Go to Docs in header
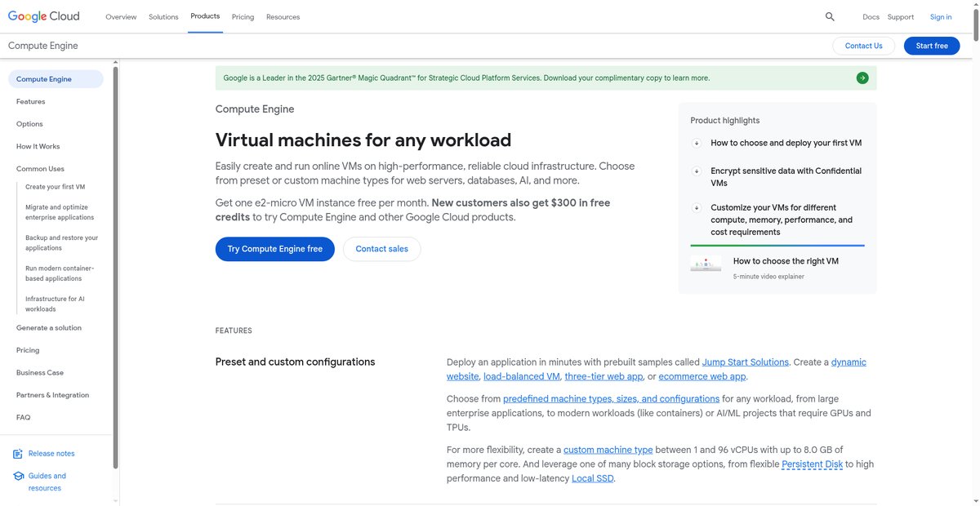Viewport: 980px width, 506px height. coord(871,17)
